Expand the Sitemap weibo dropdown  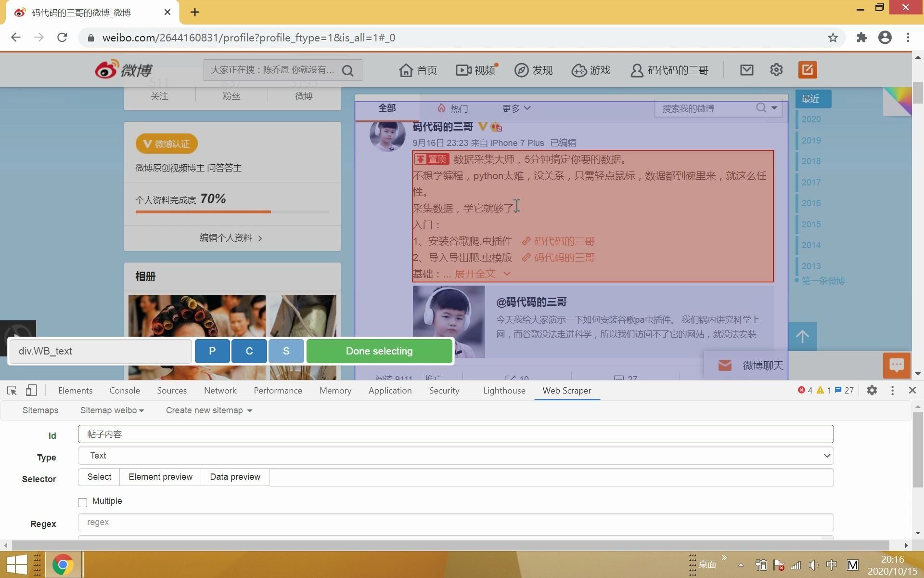tap(112, 410)
